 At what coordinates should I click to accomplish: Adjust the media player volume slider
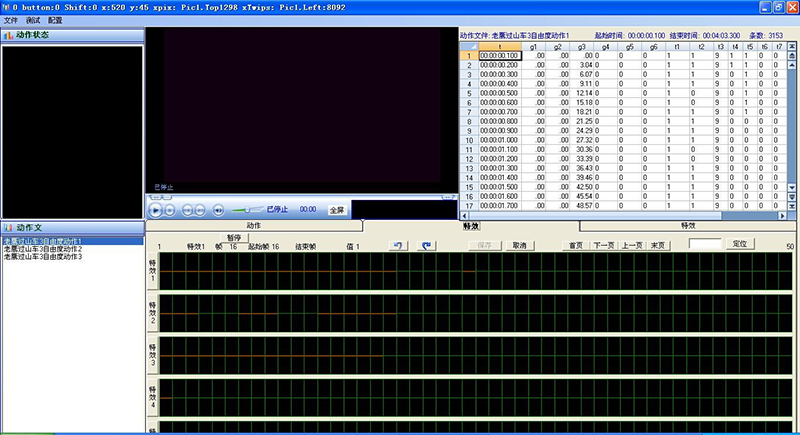[246, 210]
